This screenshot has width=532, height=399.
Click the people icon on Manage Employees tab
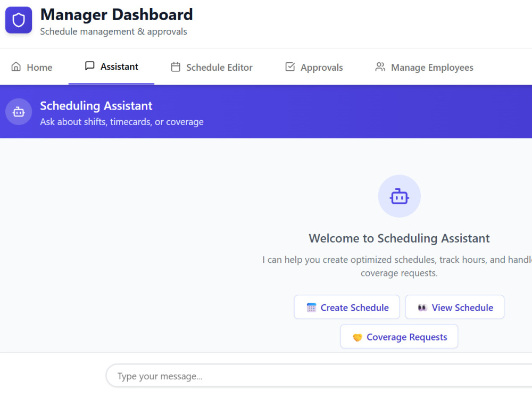[380, 67]
